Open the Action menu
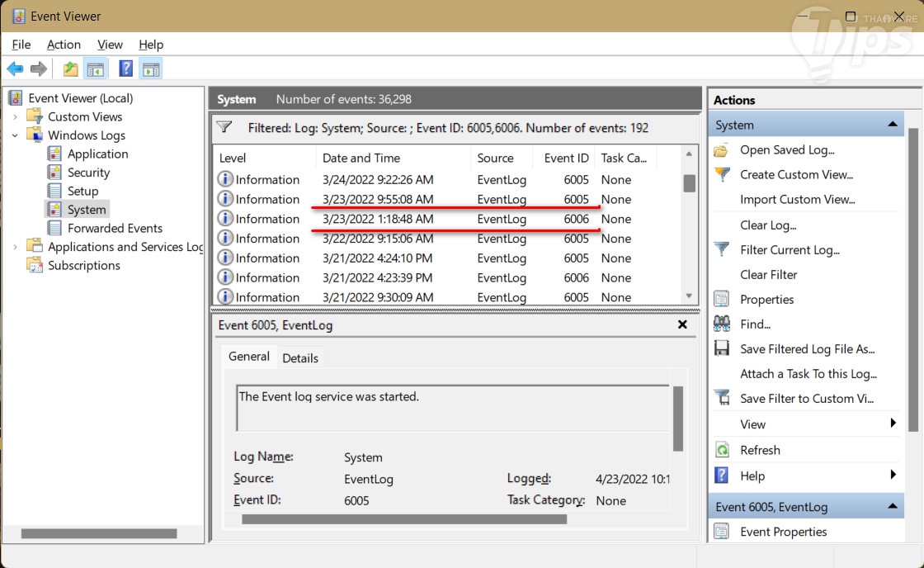Image resolution: width=924 pixels, height=568 pixels. point(64,45)
